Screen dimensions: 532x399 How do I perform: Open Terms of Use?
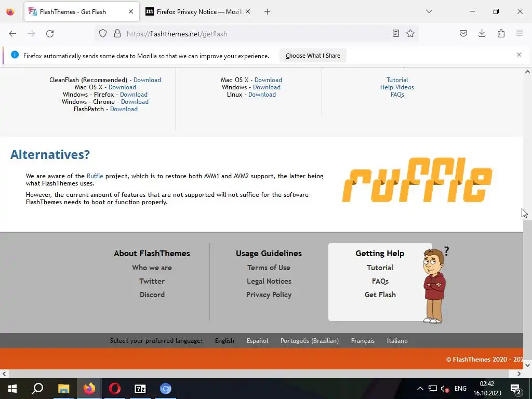[269, 268]
